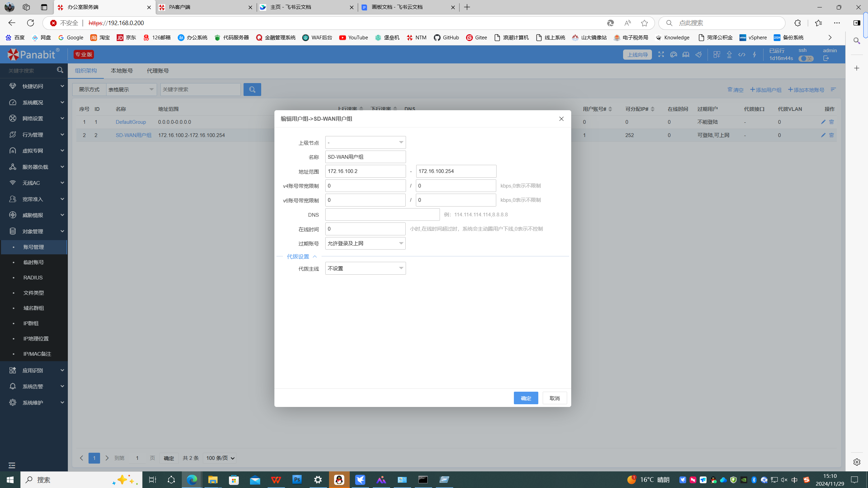This screenshot has width=868, height=488.
Task: Edit the DefaultGroup row pencil icon
Action: [823, 122]
